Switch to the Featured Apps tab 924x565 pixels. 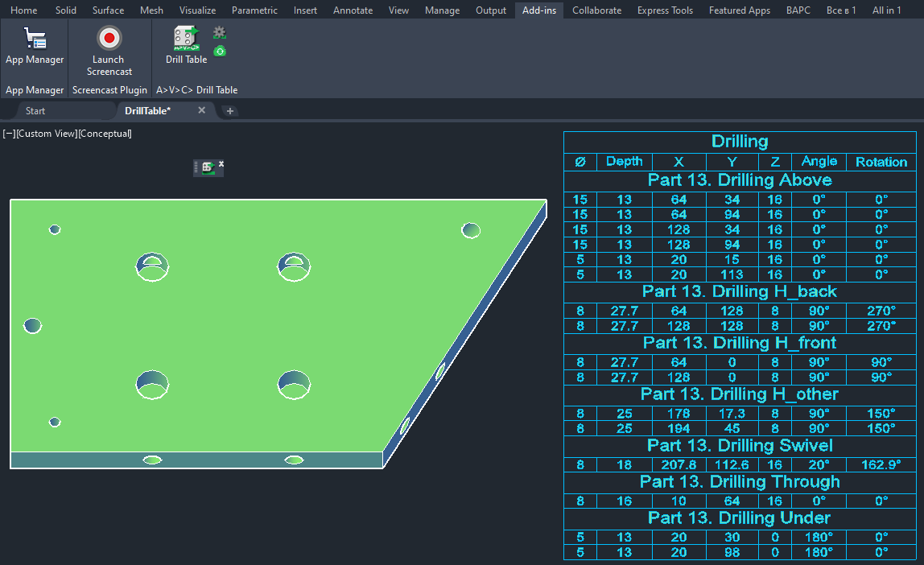pyautogui.click(x=739, y=10)
